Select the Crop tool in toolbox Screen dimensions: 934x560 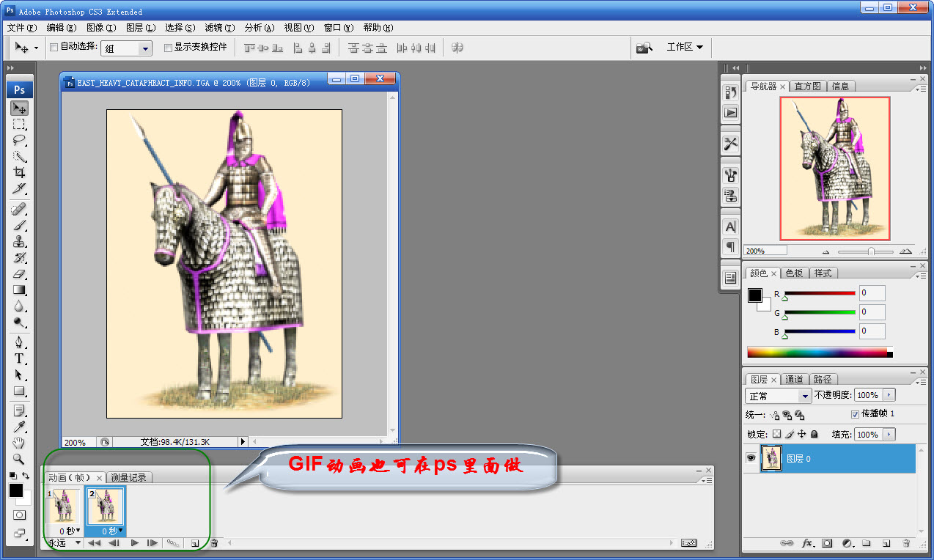click(x=20, y=172)
